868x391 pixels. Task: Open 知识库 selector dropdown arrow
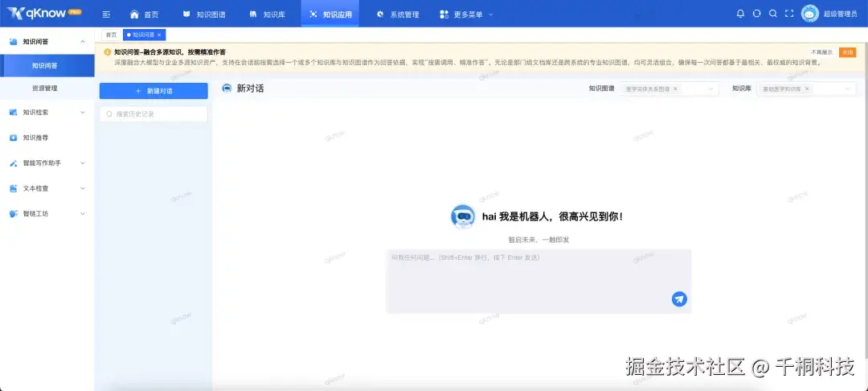point(848,88)
